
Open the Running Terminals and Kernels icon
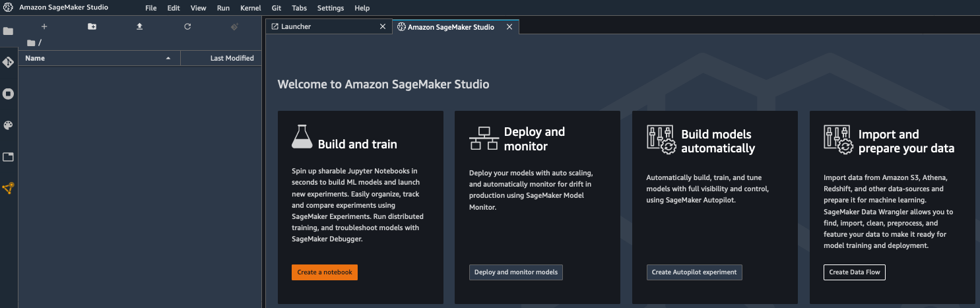click(8, 94)
